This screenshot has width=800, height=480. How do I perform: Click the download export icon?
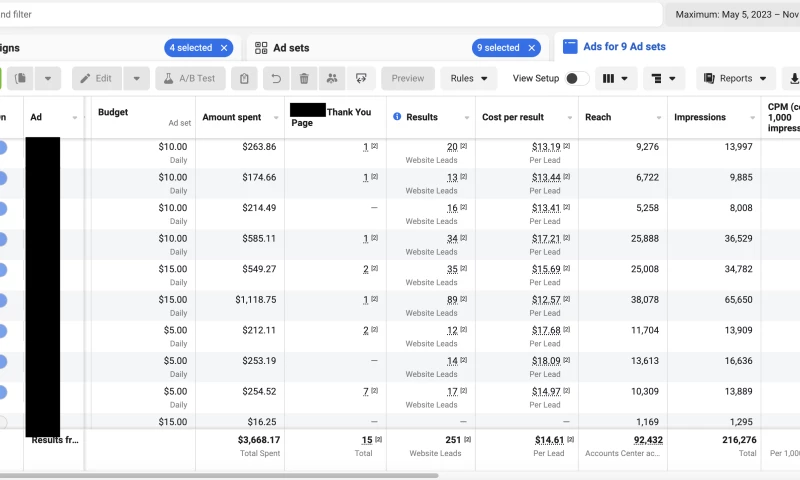click(x=793, y=78)
